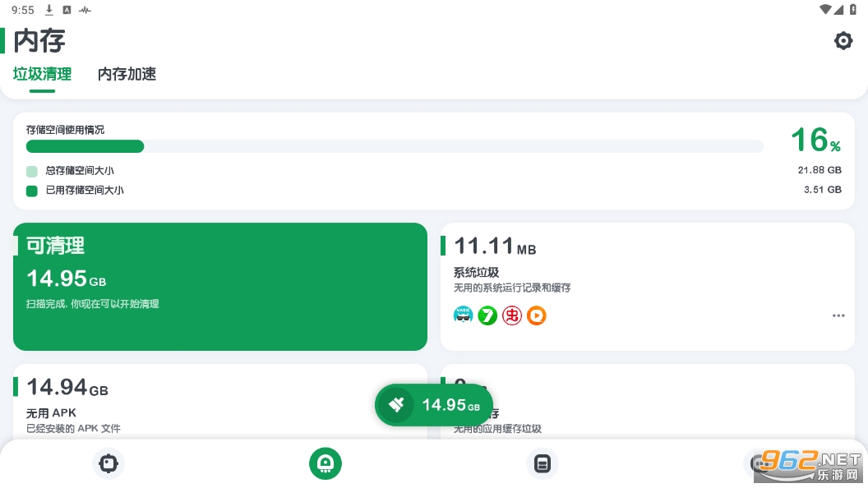This screenshot has width=868, height=488.
Task: Select the green 7 app icon
Action: tap(487, 315)
